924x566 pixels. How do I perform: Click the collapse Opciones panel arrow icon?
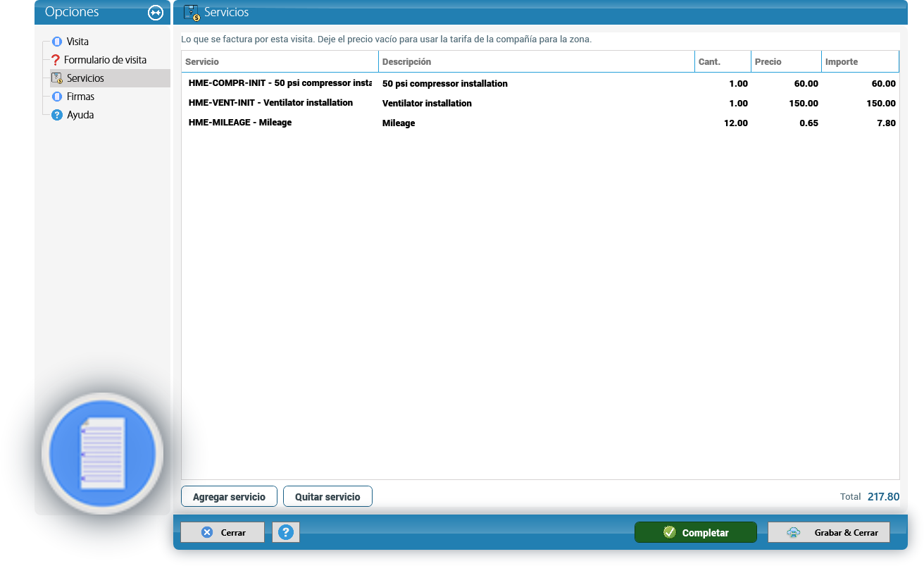point(155,13)
